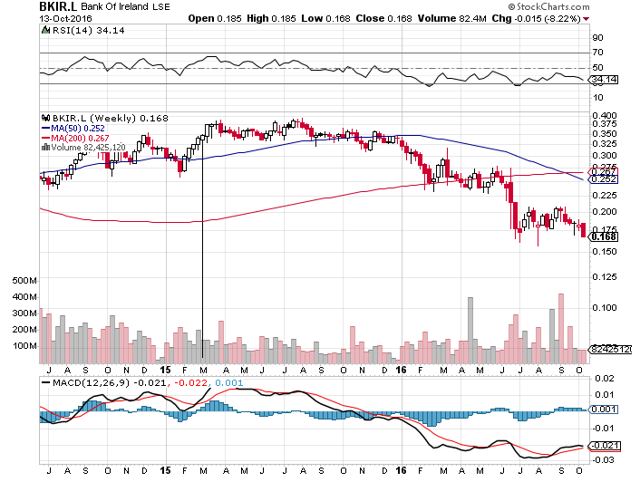Click the BKIR.L ticker symbol heading
Viewport: 640px width, 482px height.
(58, 7)
